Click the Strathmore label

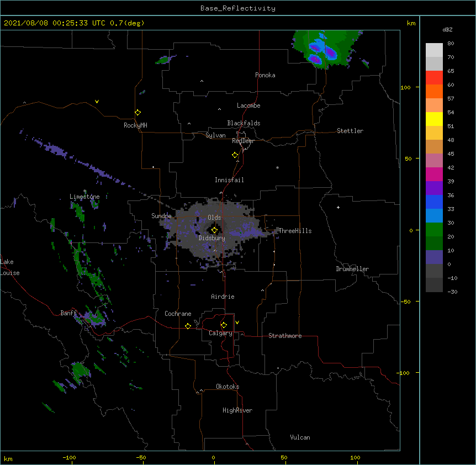point(285,336)
